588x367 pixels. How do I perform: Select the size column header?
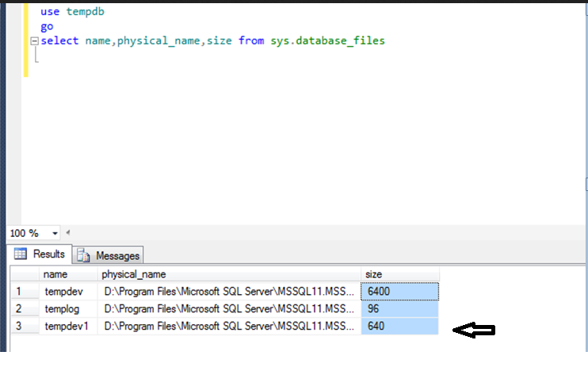(400, 274)
